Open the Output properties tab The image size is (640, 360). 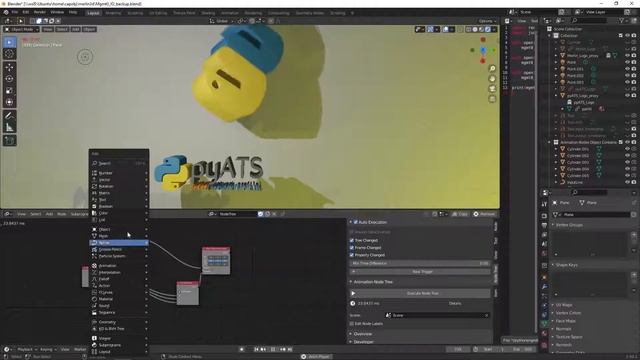(x=544, y=225)
